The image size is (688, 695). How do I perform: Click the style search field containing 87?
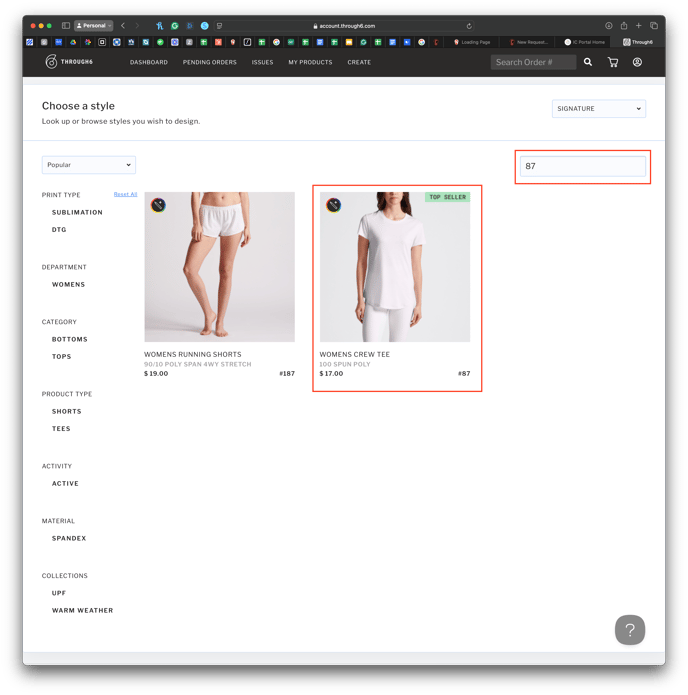pos(582,166)
